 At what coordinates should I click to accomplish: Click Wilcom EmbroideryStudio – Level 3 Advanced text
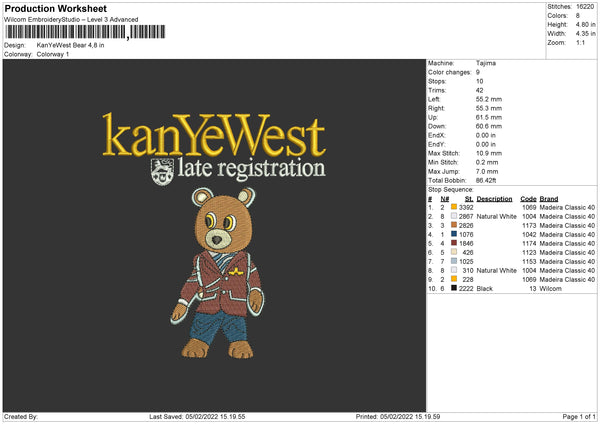[x=71, y=20]
